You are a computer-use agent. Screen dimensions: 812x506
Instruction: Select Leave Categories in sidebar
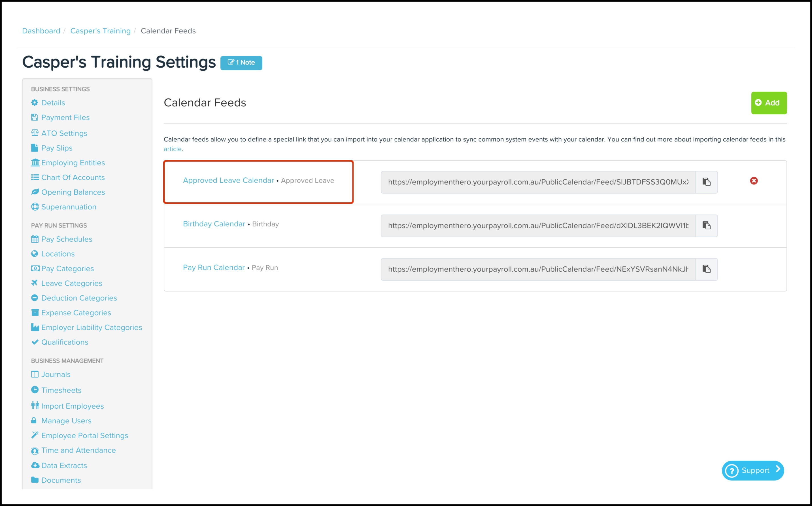[71, 283]
